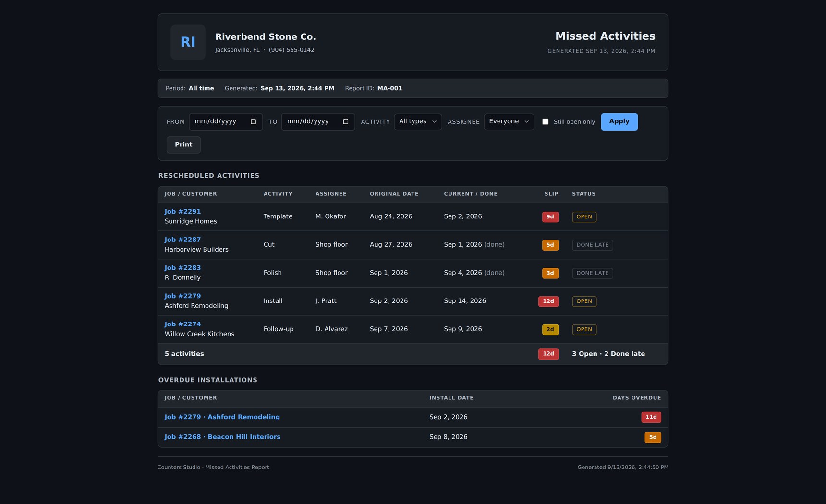Click the Install Date column header
826x504 pixels.
point(451,398)
